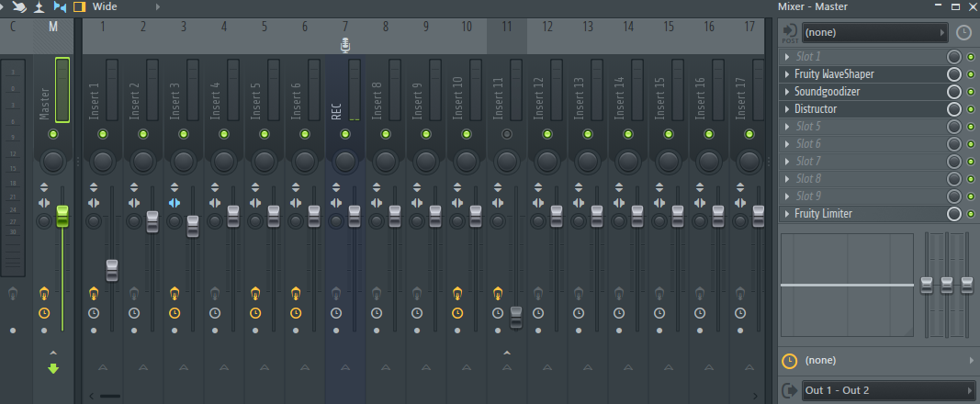The image size is (980, 404).
Task: Click the green Master volume fader
Action: pos(62,216)
